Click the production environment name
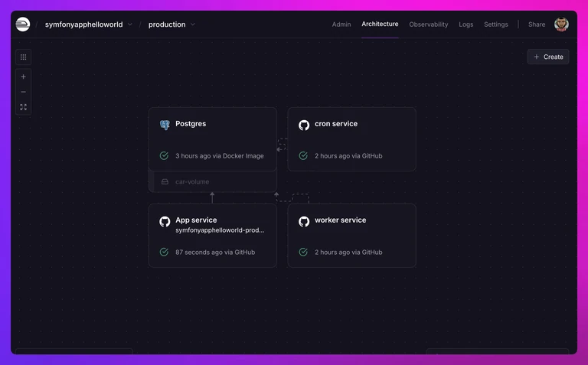This screenshot has height=365, width=588. pyautogui.click(x=167, y=24)
